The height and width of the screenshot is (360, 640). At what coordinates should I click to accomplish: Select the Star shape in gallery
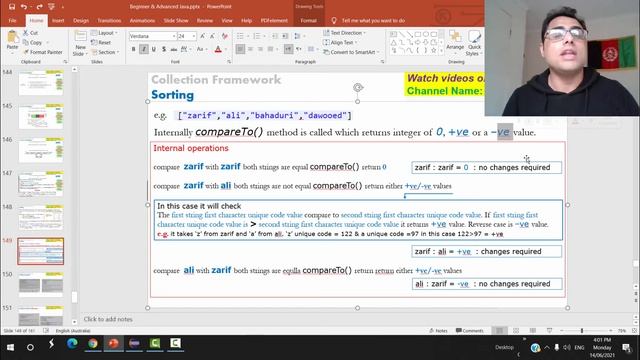click(433, 51)
